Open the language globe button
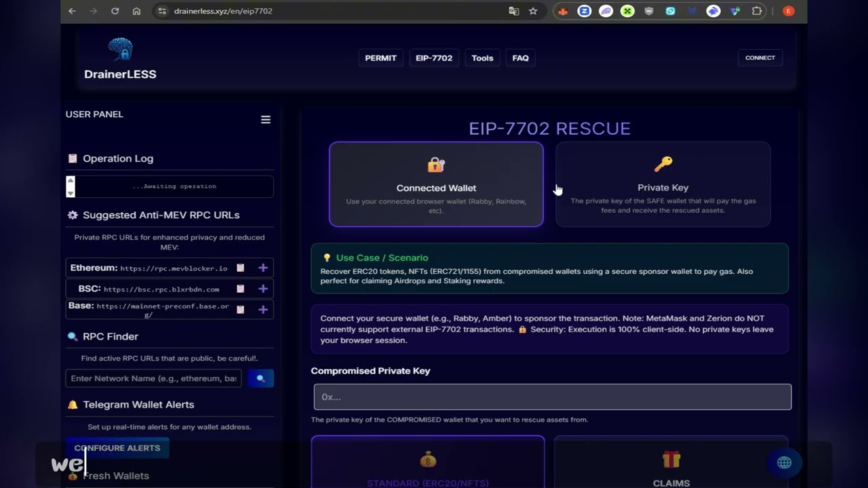 pyautogui.click(x=785, y=463)
